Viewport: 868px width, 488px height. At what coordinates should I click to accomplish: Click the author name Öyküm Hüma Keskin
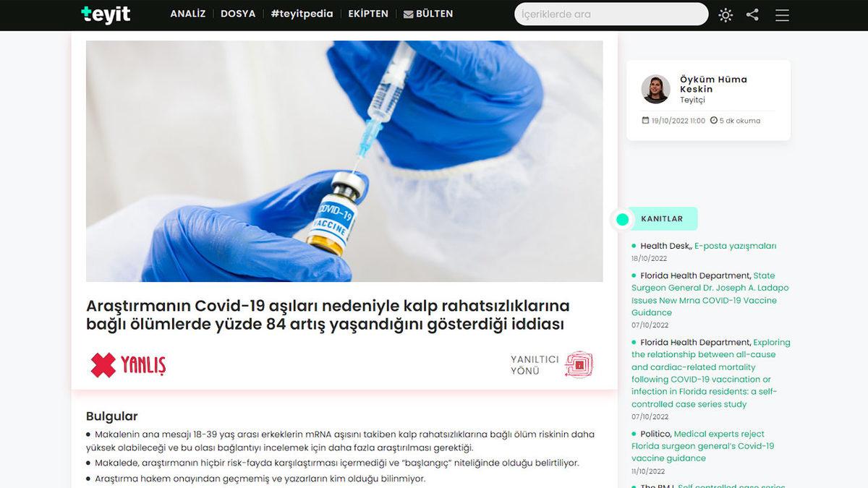pos(713,84)
